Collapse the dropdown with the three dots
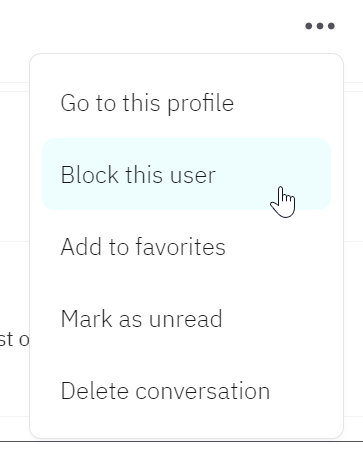This screenshot has height=452, width=363. (320, 26)
